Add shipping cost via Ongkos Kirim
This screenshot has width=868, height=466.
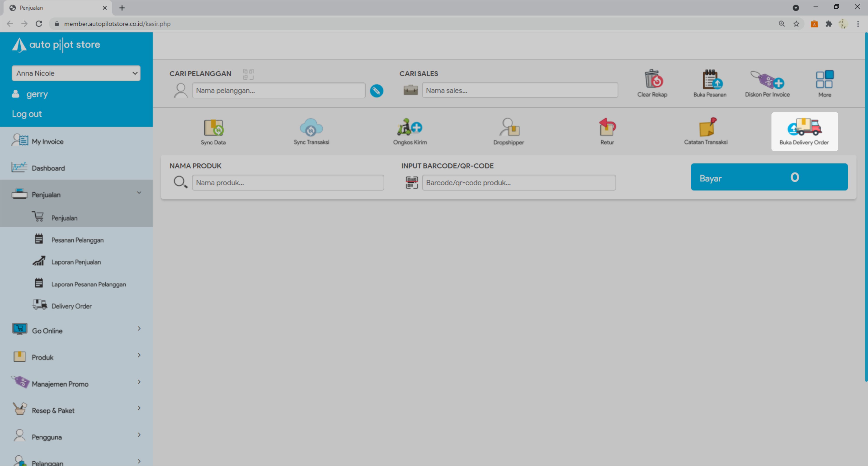coord(409,128)
